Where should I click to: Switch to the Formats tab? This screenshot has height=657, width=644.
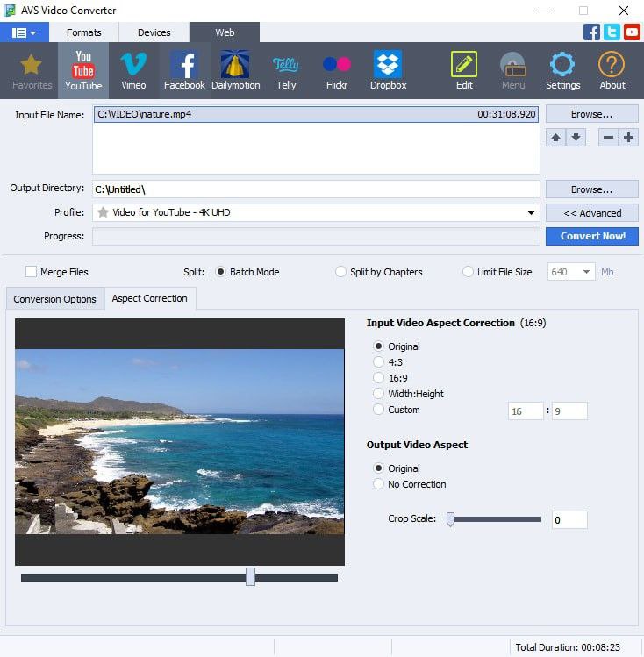tap(84, 32)
